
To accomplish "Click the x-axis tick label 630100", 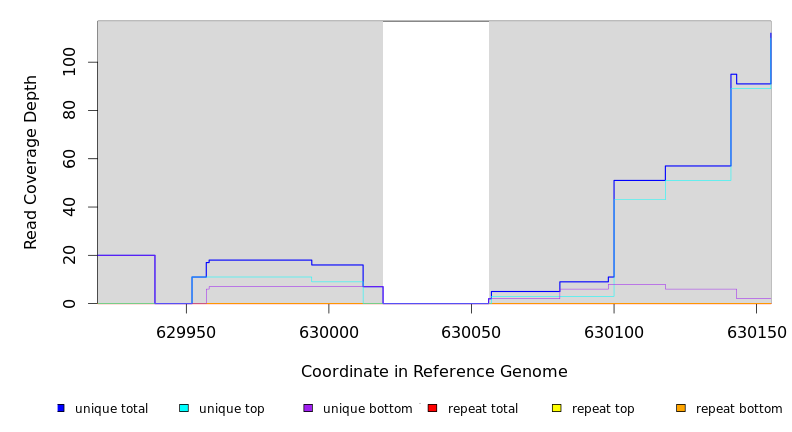I will click(614, 333).
